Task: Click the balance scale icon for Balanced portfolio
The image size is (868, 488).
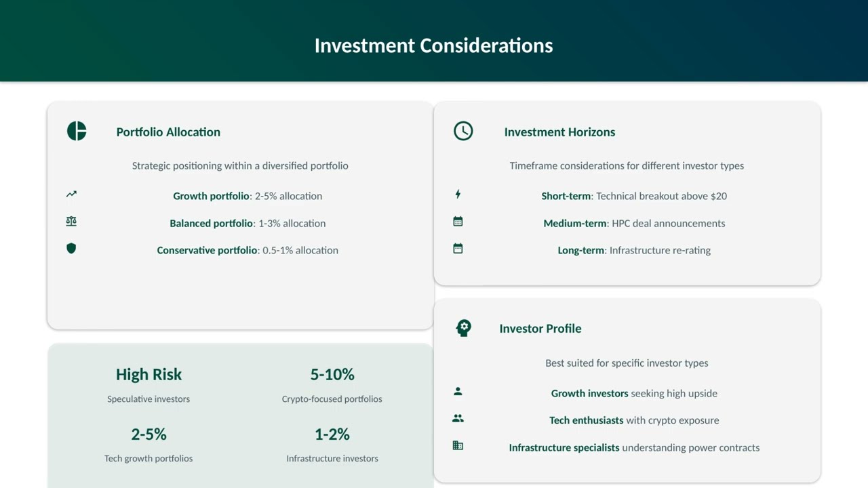Action: (71, 222)
